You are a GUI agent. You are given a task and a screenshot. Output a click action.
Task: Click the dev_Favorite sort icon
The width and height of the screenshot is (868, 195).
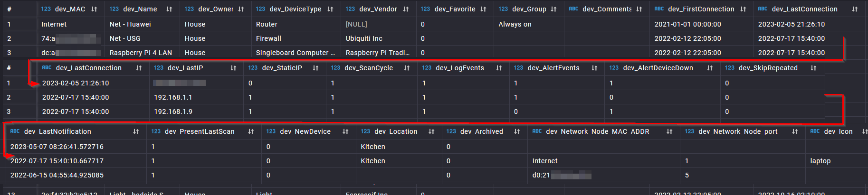coord(483,9)
